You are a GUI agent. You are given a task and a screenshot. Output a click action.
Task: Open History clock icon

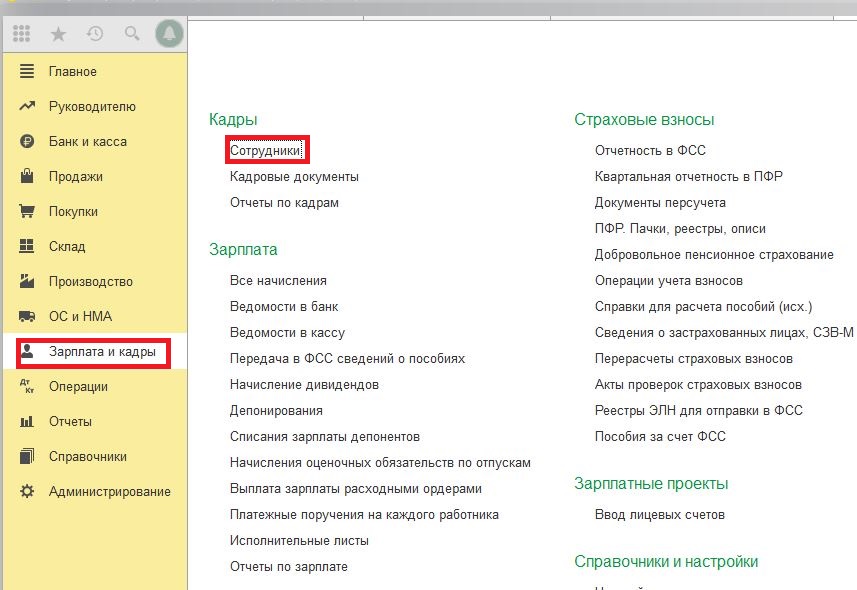[x=95, y=34]
